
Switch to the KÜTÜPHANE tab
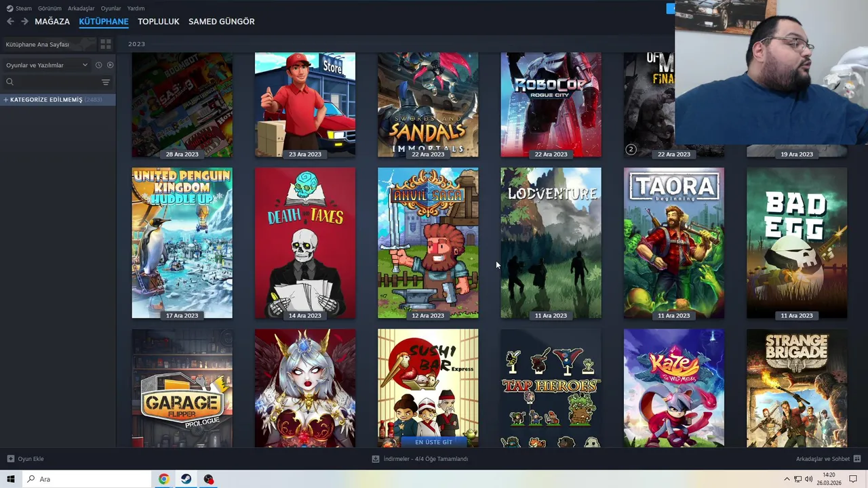coord(104,22)
